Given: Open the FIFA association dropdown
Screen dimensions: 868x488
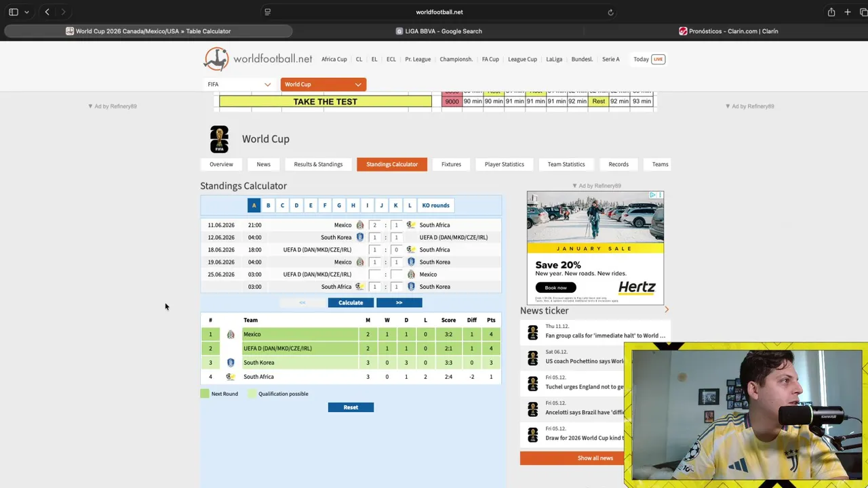Looking at the screenshot, I should pos(239,84).
